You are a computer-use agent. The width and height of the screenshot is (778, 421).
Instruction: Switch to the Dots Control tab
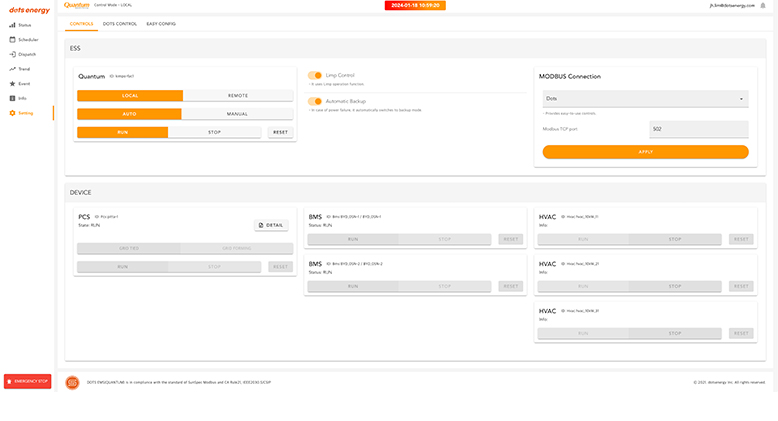click(x=120, y=23)
